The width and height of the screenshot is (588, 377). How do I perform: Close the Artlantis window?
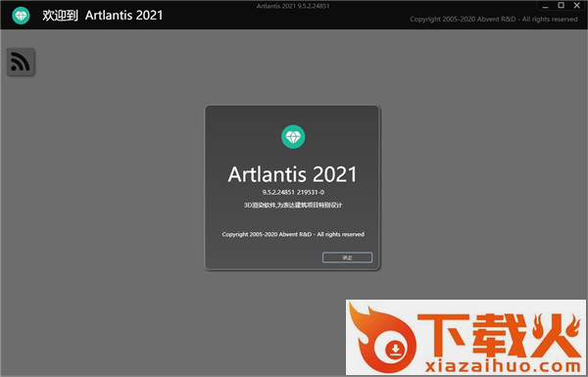point(577,5)
